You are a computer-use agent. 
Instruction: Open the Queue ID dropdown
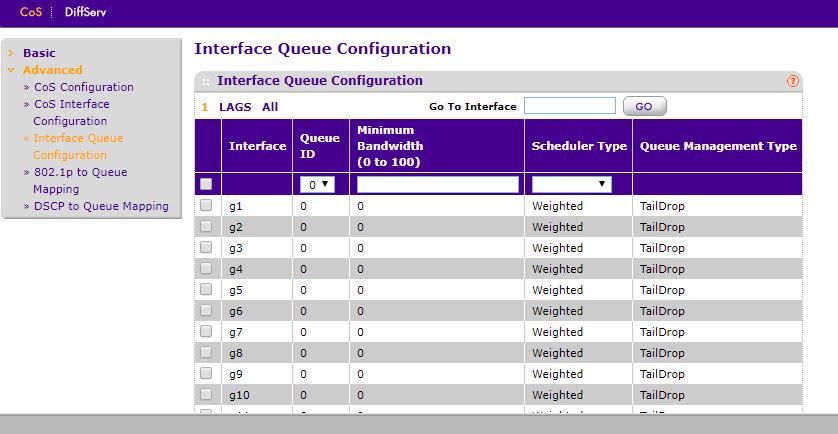[x=317, y=184]
